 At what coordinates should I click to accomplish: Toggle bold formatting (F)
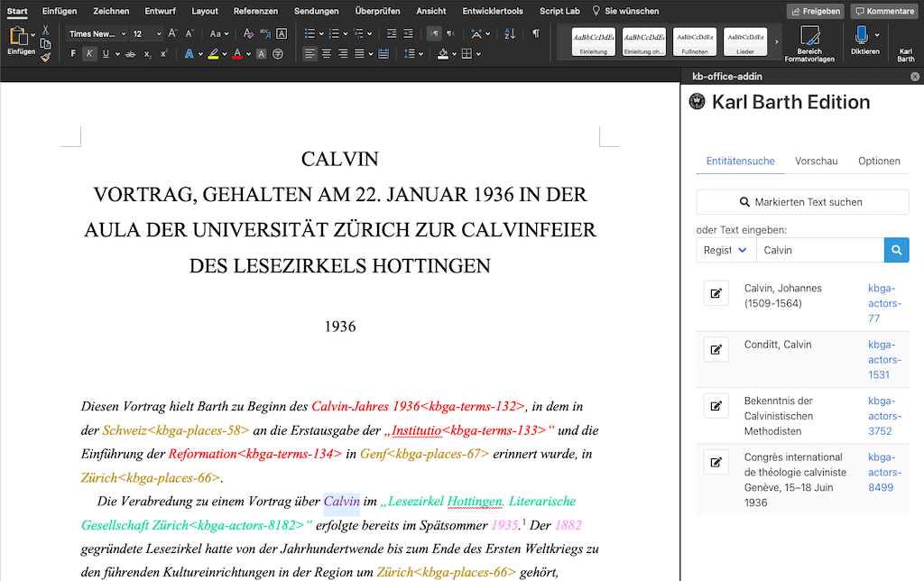point(74,53)
